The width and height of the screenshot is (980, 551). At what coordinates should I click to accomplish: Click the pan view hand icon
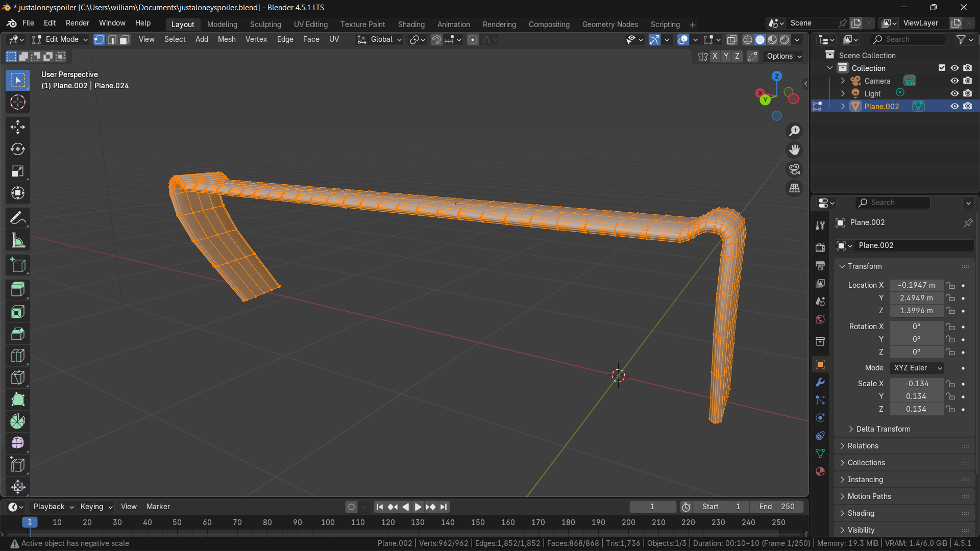795,150
